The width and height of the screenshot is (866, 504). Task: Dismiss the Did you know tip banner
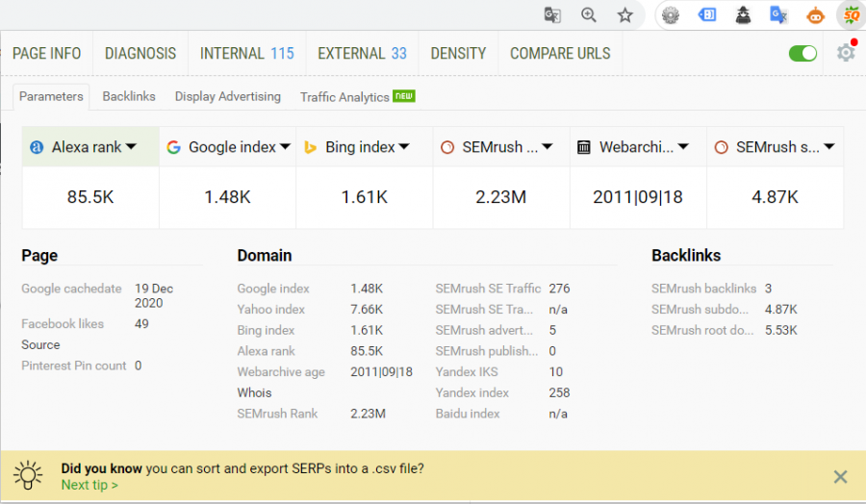(x=840, y=476)
